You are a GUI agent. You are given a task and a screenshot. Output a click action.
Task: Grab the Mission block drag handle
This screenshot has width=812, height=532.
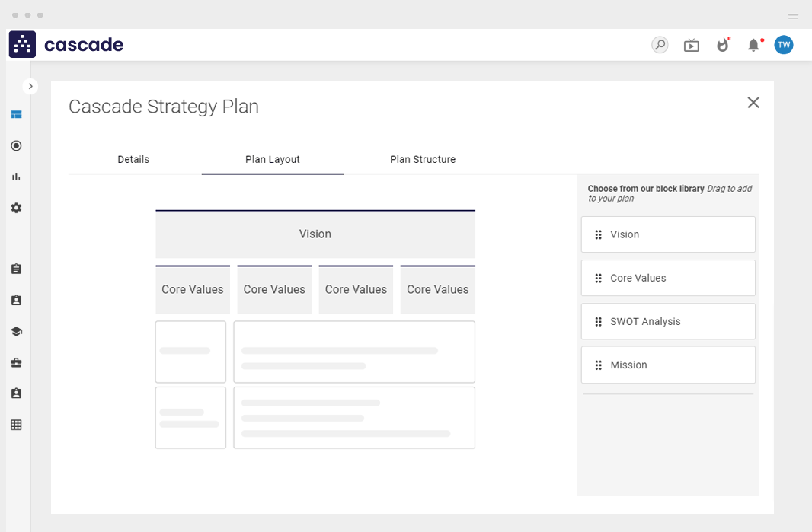click(598, 365)
